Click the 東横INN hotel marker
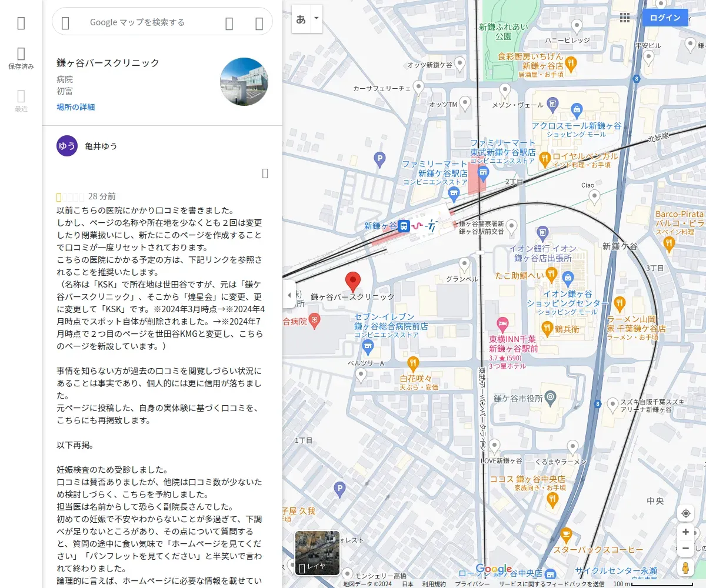This screenshot has width=706, height=588. (502, 323)
